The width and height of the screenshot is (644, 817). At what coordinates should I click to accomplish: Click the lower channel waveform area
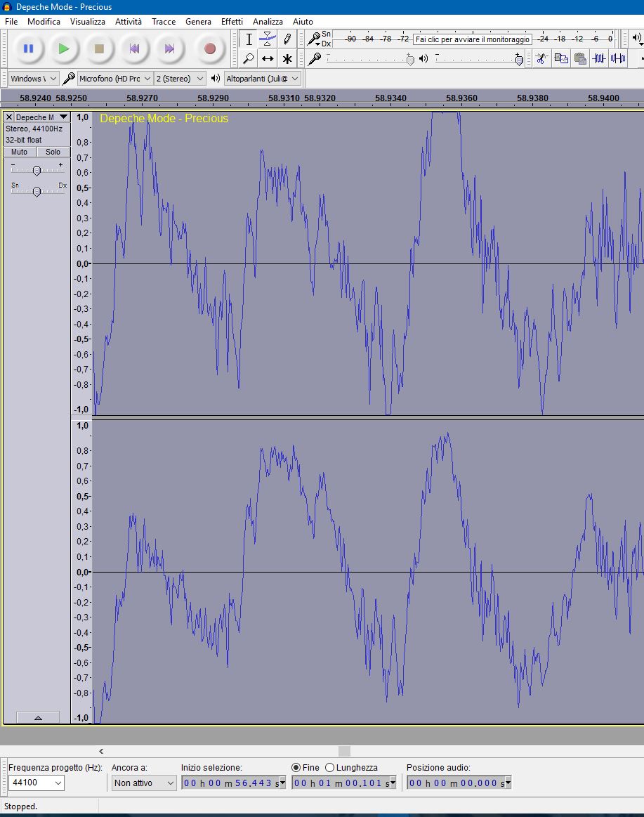coord(368,572)
